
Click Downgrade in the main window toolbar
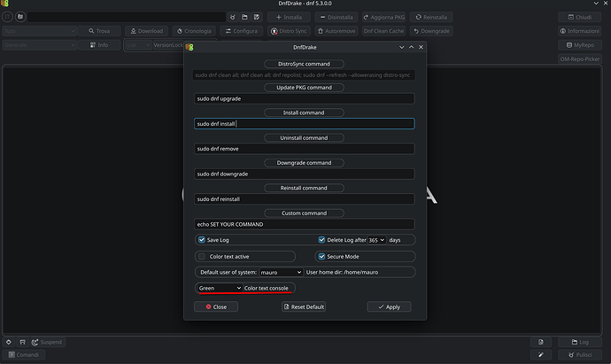click(x=431, y=31)
